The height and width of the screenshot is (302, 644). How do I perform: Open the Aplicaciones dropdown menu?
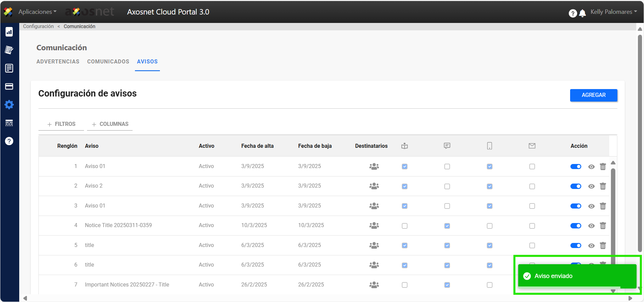[37, 12]
